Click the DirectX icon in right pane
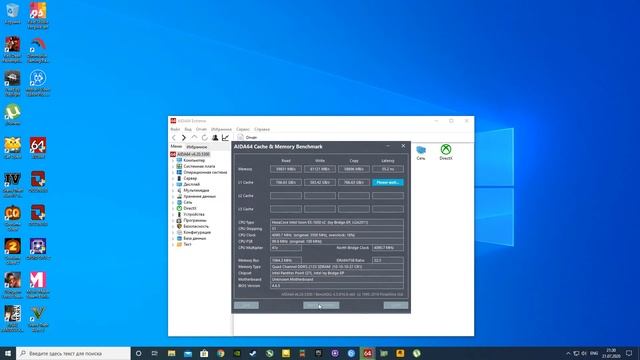The height and width of the screenshot is (360, 640). pos(446,152)
